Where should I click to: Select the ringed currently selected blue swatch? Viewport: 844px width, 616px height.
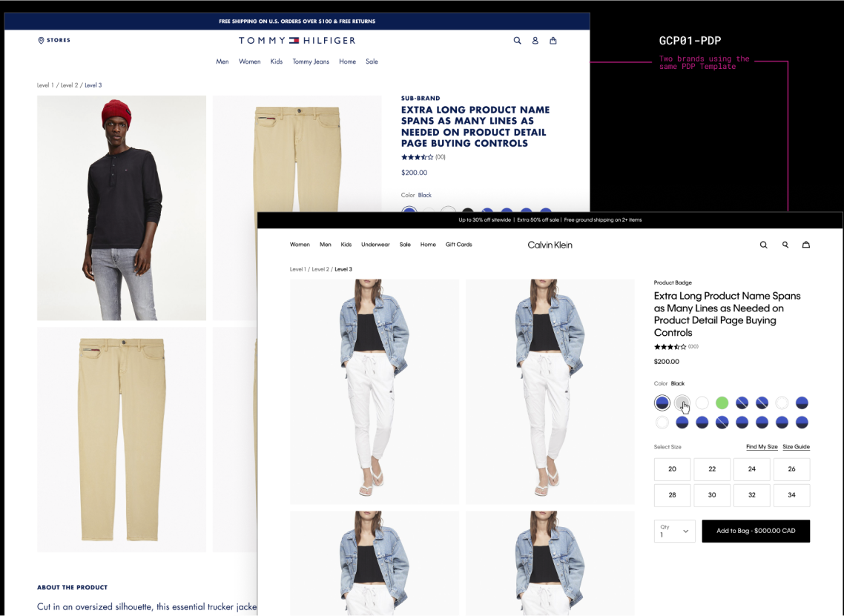[x=662, y=403]
